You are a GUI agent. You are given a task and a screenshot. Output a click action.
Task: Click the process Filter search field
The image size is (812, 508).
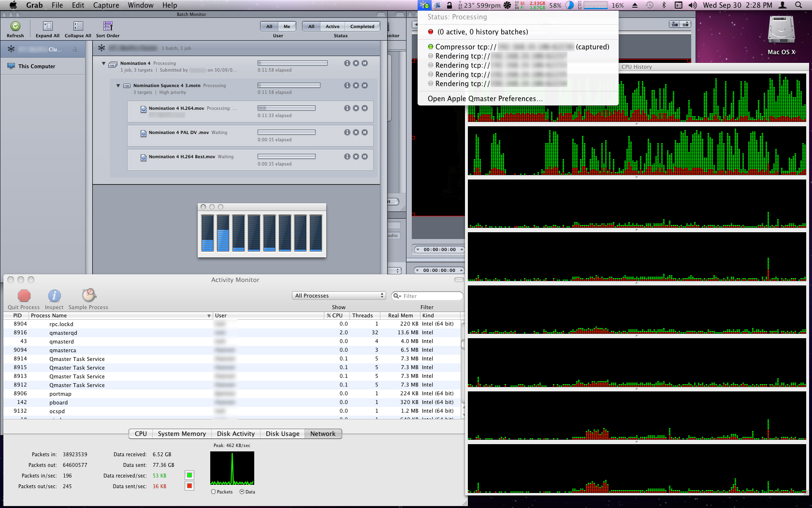(x=427, y=296)
